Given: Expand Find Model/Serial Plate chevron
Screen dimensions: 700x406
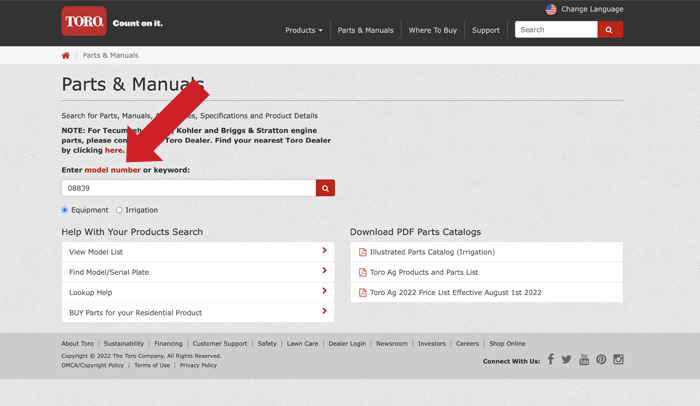Looking at the screenshot, I should pos(325,270).
